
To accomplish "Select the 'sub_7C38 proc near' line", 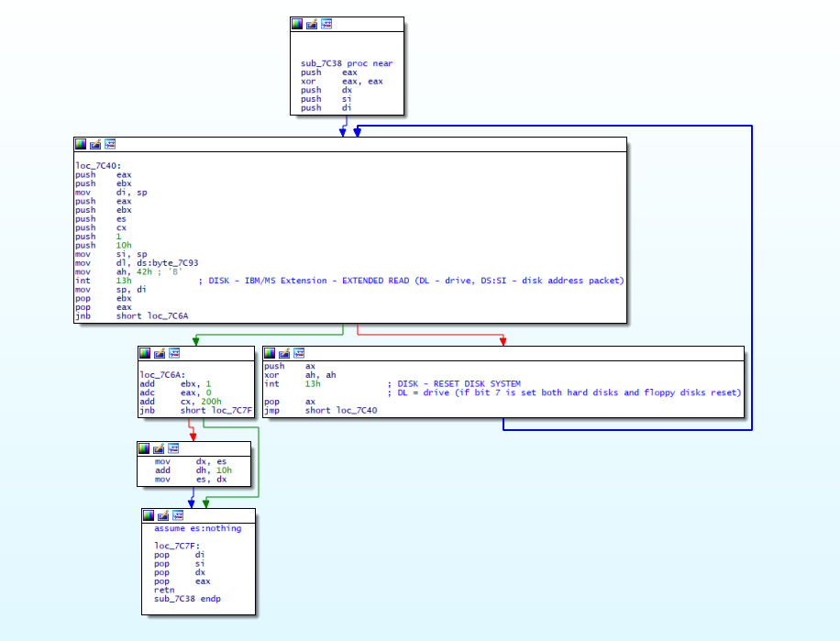I will point(347,63).
